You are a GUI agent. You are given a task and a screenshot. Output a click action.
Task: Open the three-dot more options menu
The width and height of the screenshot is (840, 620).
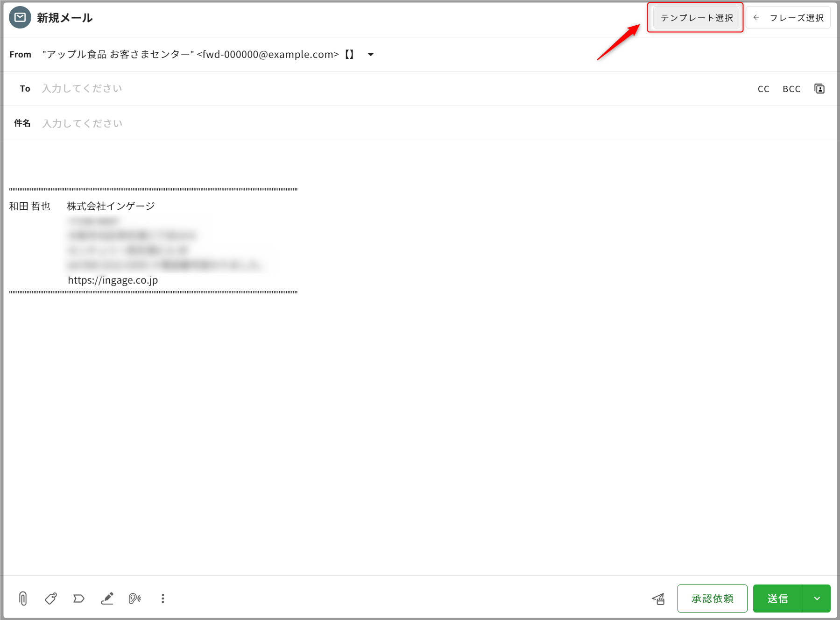pos(162,599)
